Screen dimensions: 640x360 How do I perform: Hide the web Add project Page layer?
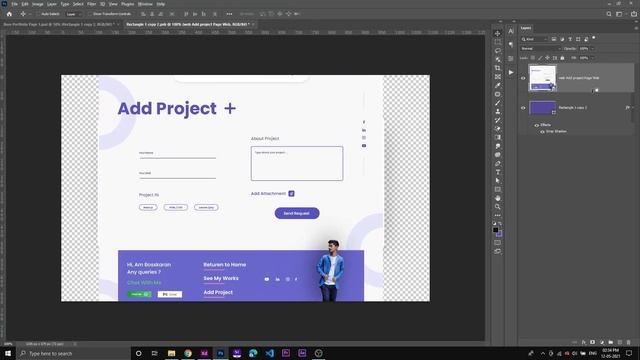(x=523, y=78)
